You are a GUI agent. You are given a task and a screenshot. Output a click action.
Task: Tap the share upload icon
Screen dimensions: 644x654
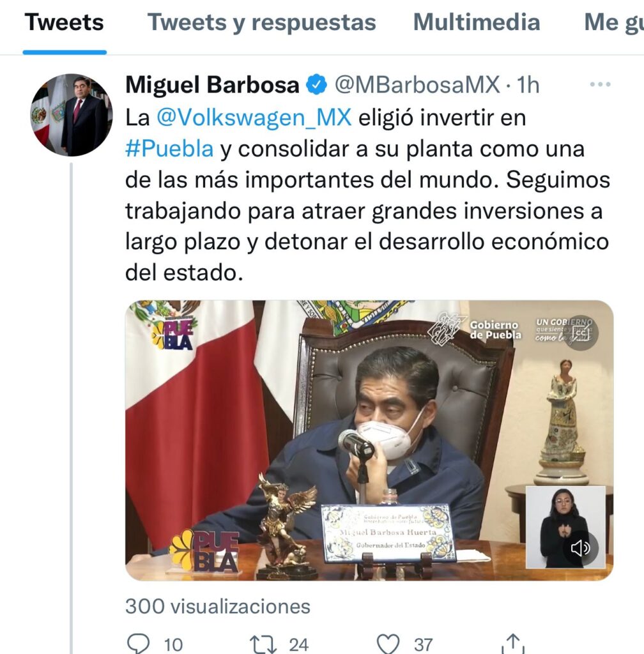pos(512,644)
